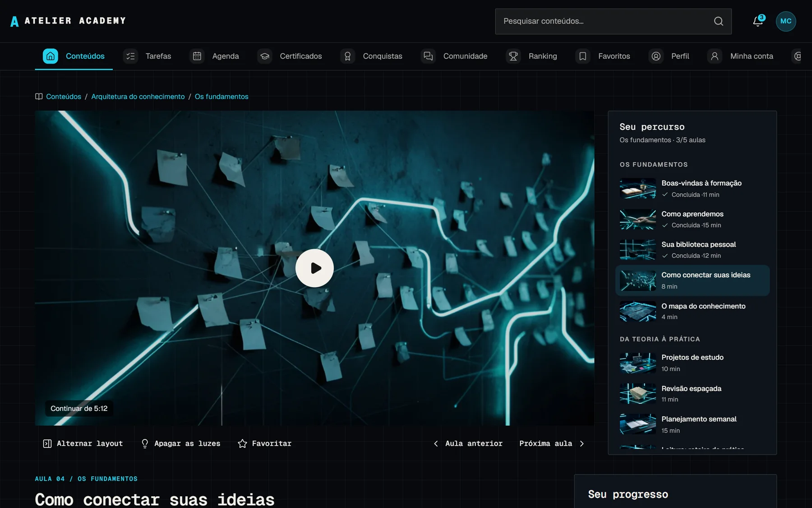Play the lesson video
The width and height of the screenshot is (812, 508).
click(314, 268)
